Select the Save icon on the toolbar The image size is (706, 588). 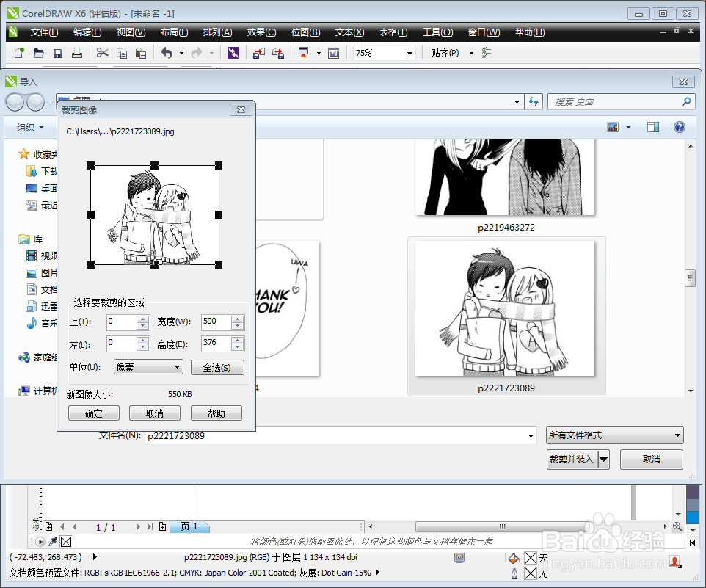point(58,53)
